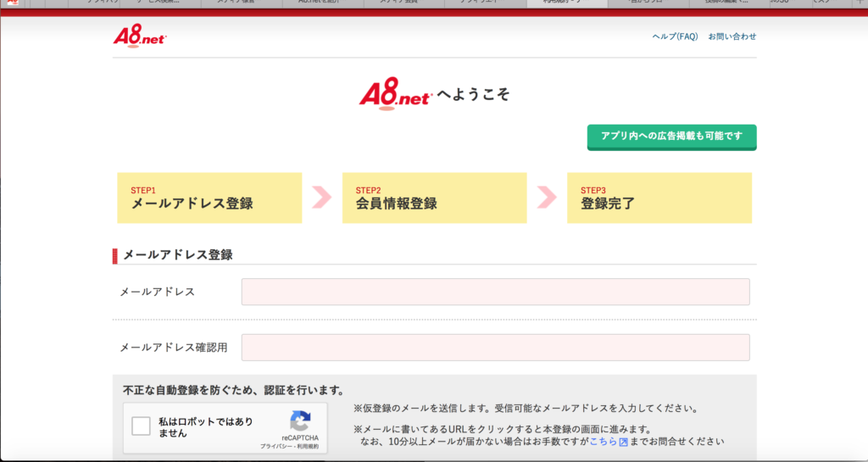Select the STEP1 メールアドレス登録 box
The height and width of the screenshot is (462, 868).
tap(209, 198)
